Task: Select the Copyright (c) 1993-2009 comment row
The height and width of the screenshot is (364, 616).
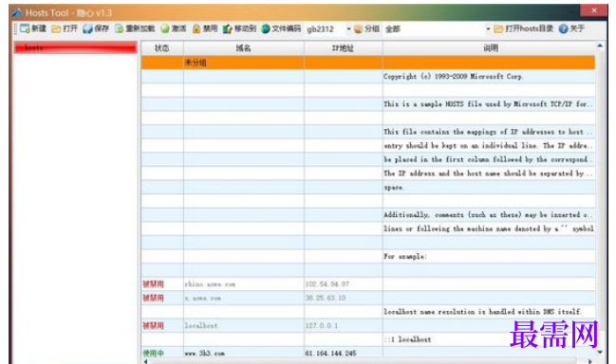Action: [x=368, y=77]
